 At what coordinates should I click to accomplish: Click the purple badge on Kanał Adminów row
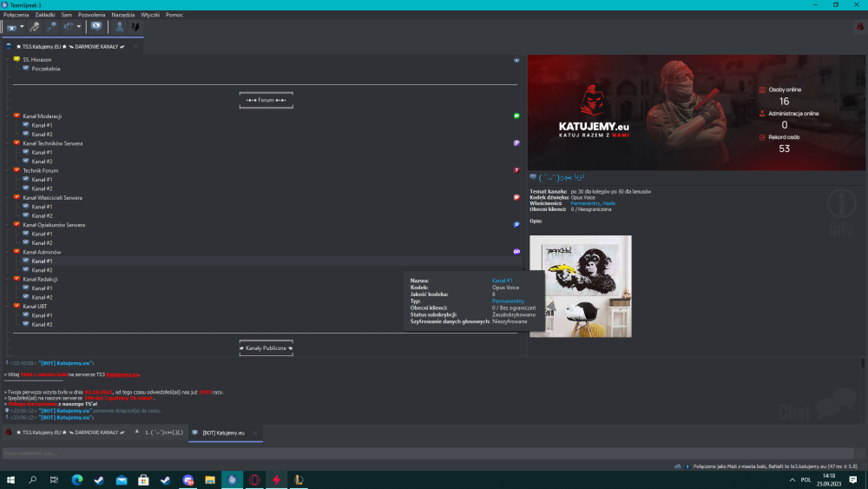(x=516, y=251)
